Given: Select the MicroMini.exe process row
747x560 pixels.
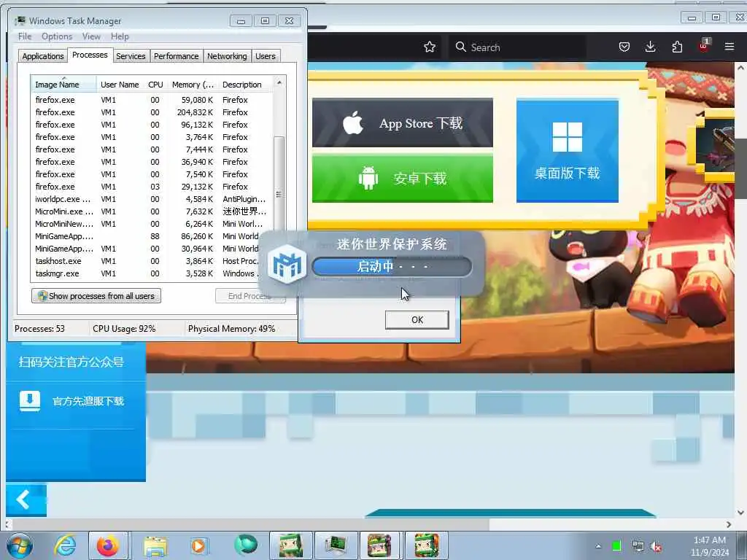Looking at the screenshot, I should 152,211.
